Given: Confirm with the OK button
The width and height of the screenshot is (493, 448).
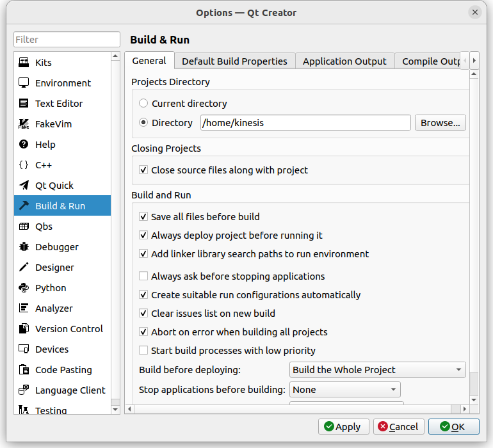Looking at the screenshot, I should click(x=454, y=427).
